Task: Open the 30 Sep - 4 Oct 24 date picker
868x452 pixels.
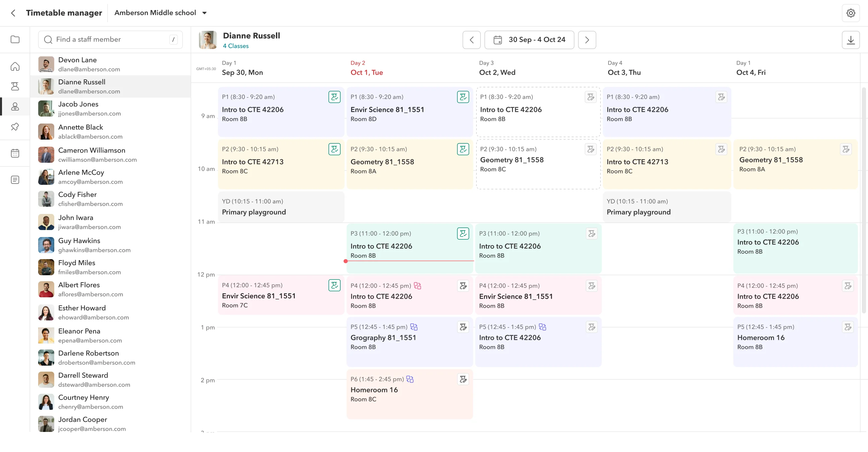Action: point(529,40)
